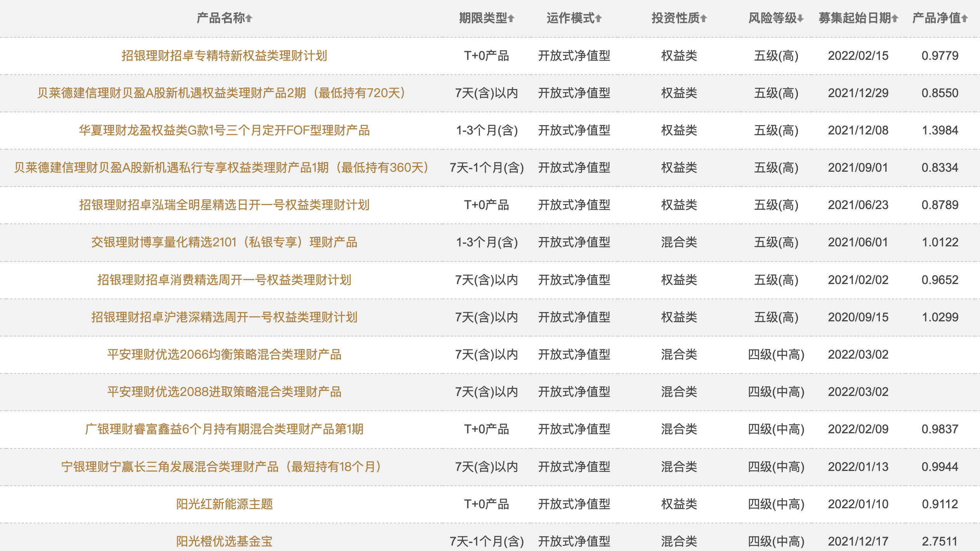
Task: Open 阳光橙优选基金宝 product
Action: tap(224, 541)
